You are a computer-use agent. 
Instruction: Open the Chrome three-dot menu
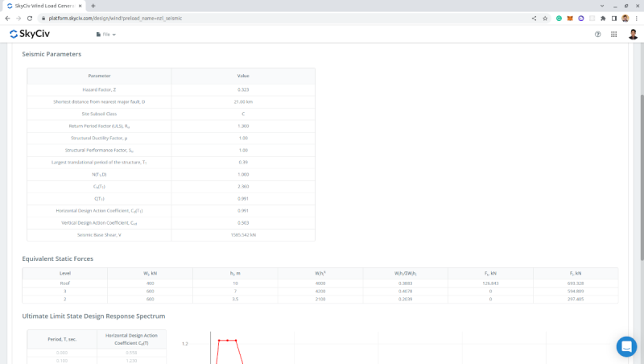pos(636,18)
